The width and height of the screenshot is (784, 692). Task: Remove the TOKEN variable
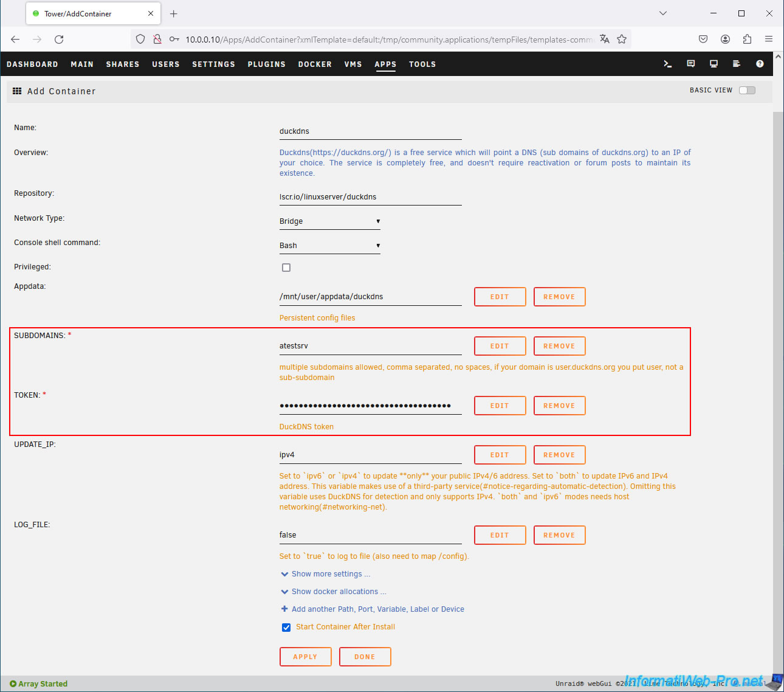(559, 406)
